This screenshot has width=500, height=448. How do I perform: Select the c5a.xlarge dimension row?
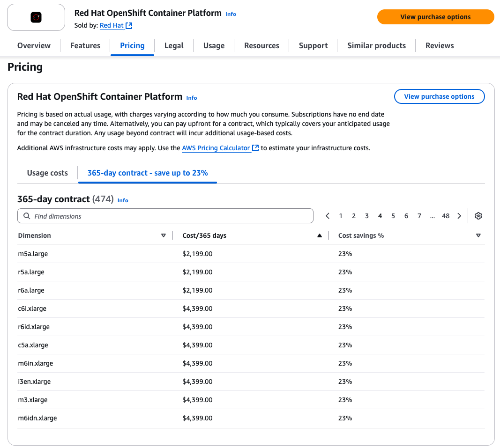tap(251, 345)
